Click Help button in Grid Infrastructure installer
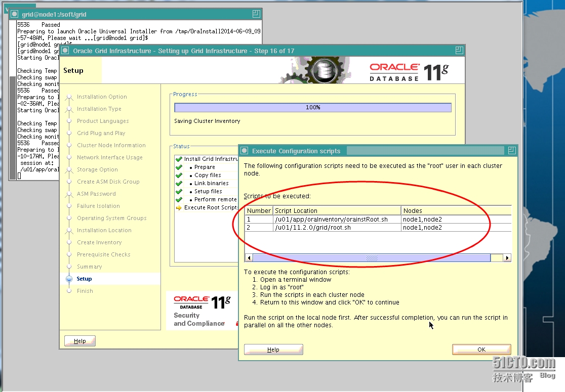Screen dimensions: 565x392 click(79, 341)
